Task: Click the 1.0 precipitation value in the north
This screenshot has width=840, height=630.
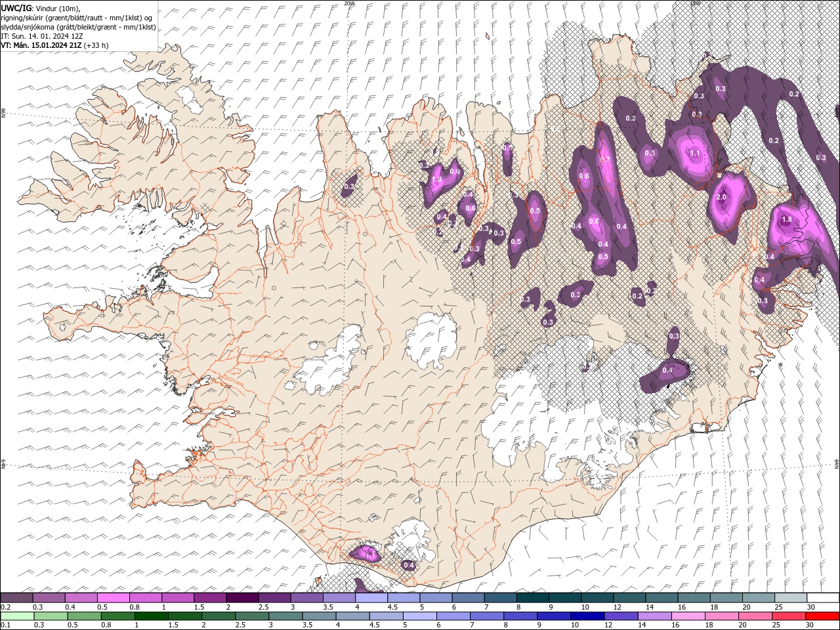Action: tap(436, 180)
